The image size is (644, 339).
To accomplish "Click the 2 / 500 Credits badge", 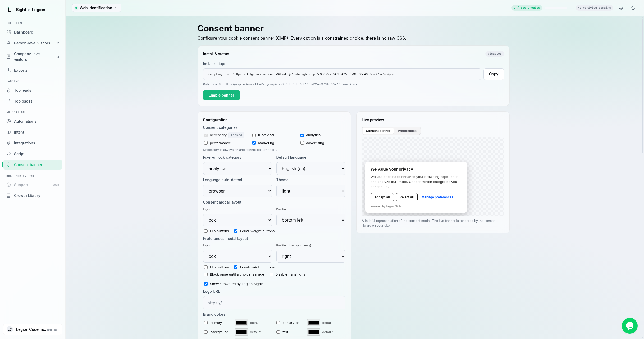I will pos(527,8).
